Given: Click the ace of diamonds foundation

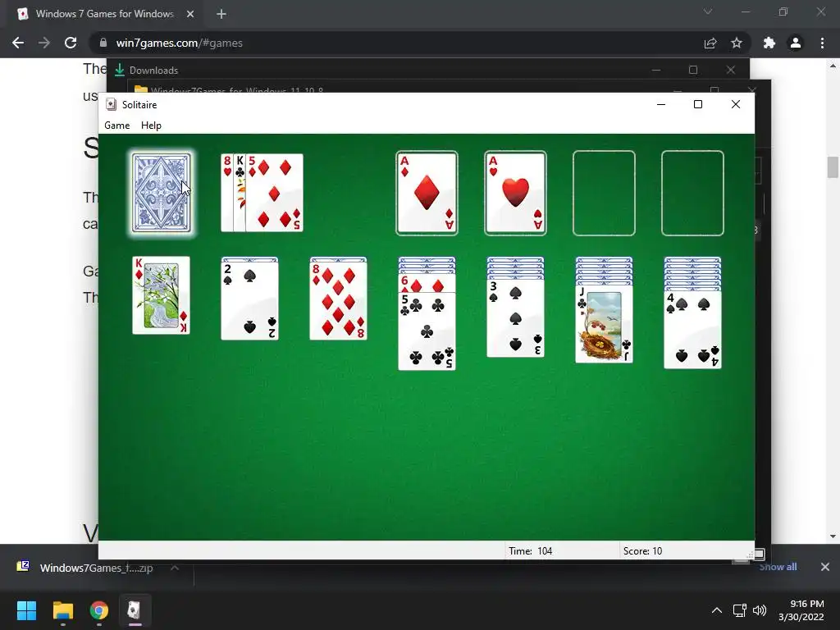Looking at the screenshot, I should click(427, 193).
